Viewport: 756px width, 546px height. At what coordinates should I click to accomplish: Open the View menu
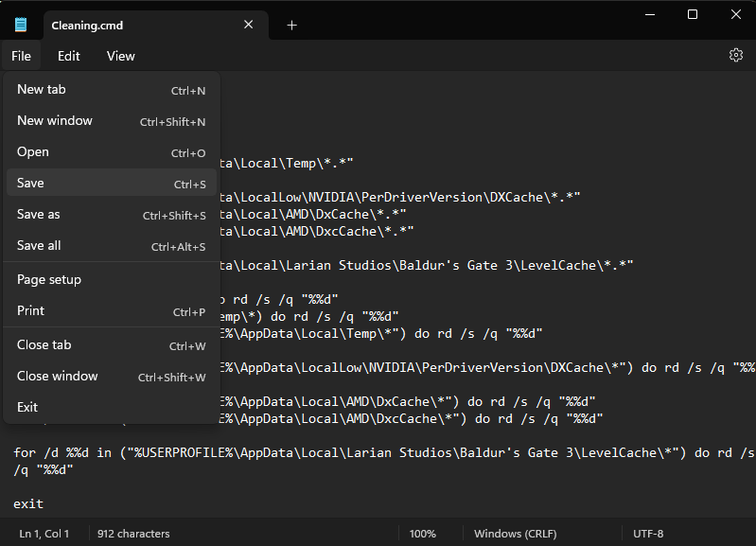point(120,56)
